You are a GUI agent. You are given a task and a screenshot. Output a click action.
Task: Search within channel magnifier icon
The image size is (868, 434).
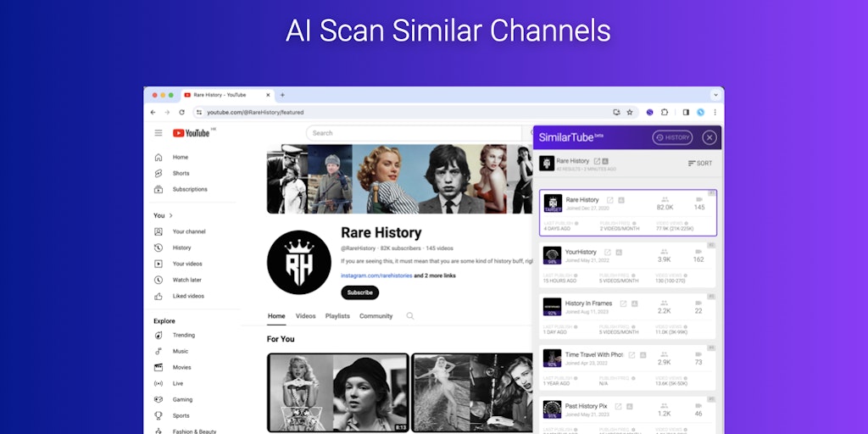tap(410, 316)
